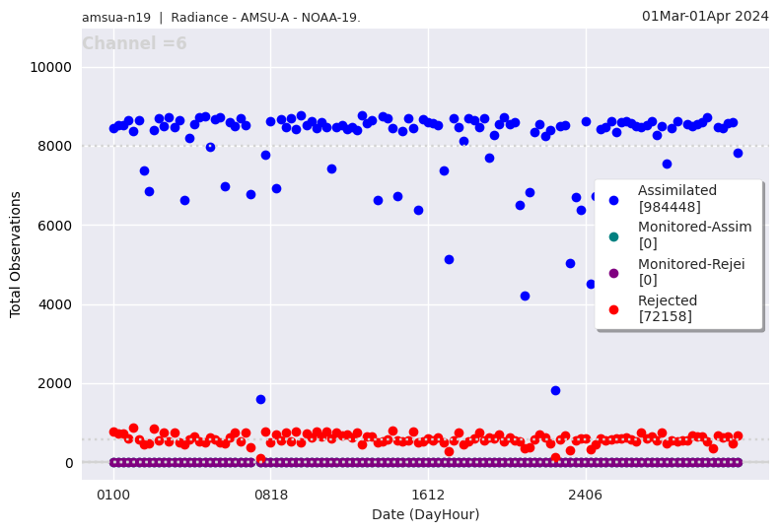Image resolution: width=779 pixels, height=532 pixels.
Task: Click the 0100 x-axis tick label
Action: tap(113, 495)
